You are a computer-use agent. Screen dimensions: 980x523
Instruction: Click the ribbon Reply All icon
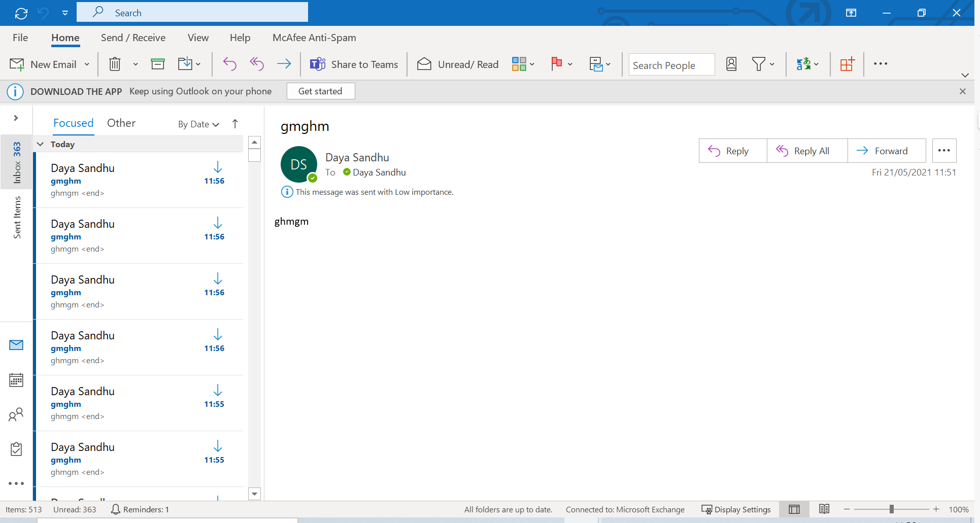tap(257, 64)
